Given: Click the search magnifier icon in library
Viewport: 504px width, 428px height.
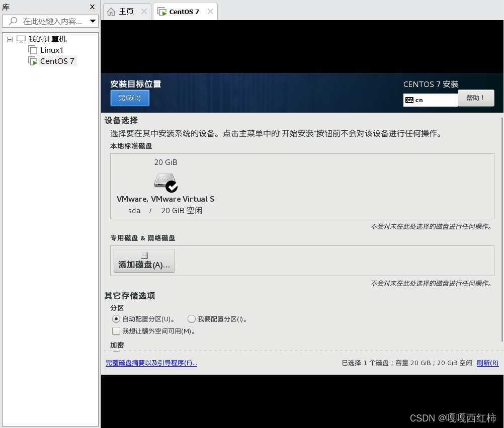Looking at the screenshot, I should point(13,21).
